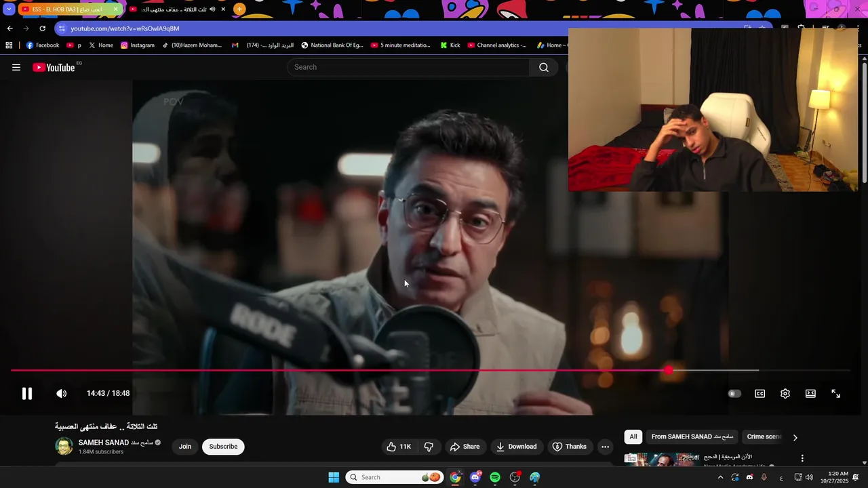Close the ESS - EL HOB DA3 tab

115,9
